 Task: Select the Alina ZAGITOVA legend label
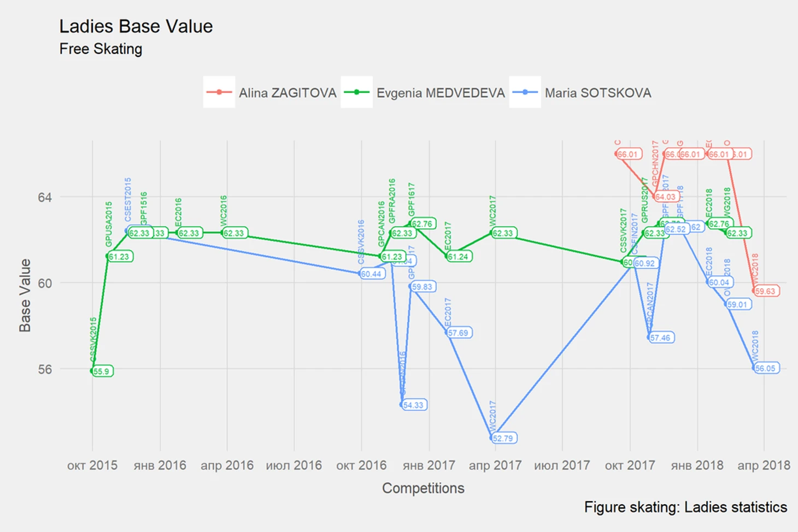[287, 93]
